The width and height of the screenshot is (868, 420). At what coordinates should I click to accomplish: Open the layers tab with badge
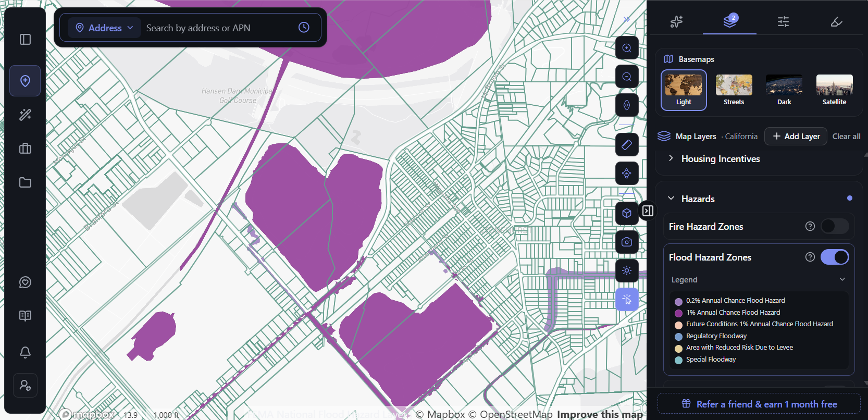pyautogui.click(x=730, y=21)
